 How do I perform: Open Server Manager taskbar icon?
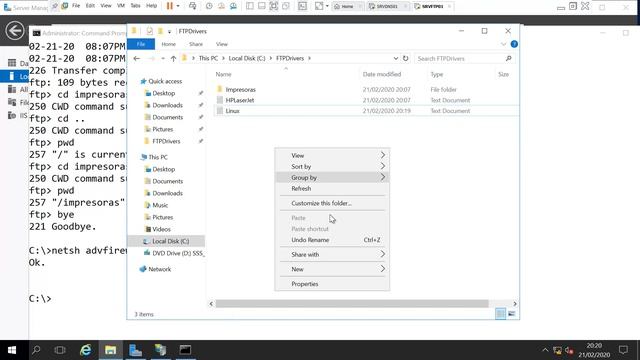[x=136, y=350]
